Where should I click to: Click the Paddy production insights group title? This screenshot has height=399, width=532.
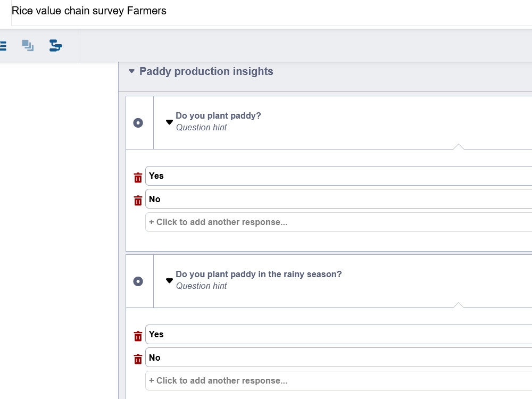click(x=206, y=71)
